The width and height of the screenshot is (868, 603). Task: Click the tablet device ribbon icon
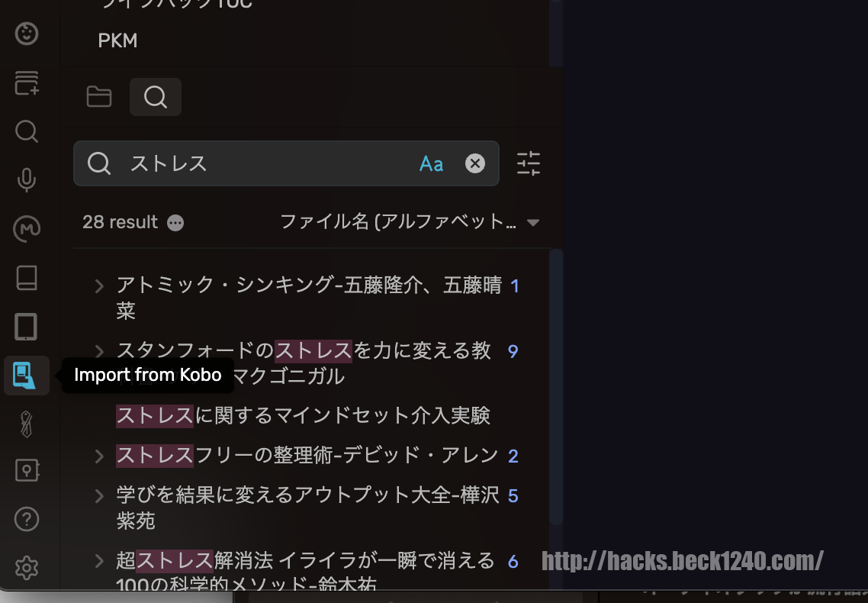coord(26,326)
